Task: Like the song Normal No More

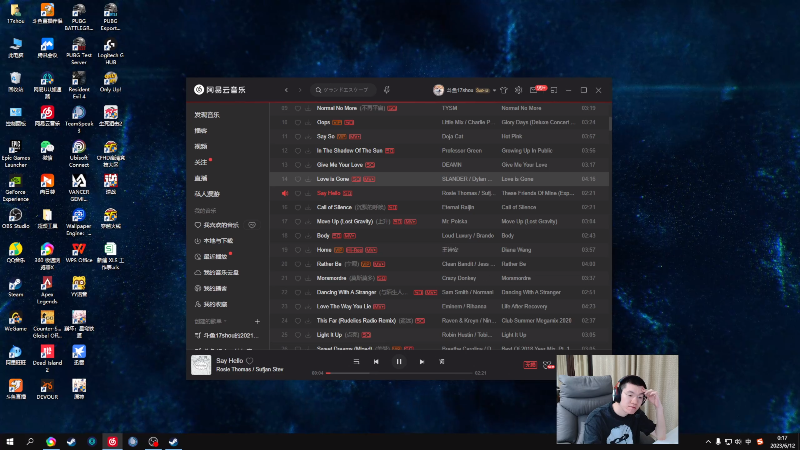Action: [298, 108]
